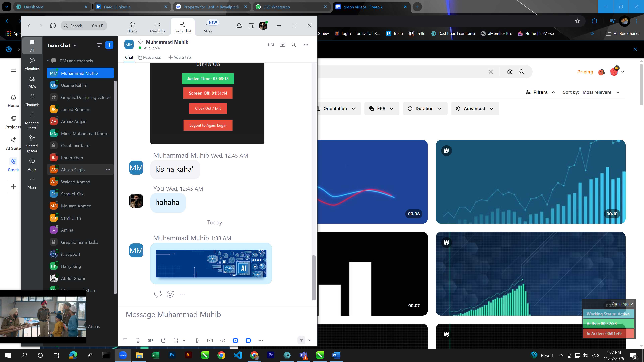Click the filter chats icon in Team Chat
644x362 pixels.
(x=99, y=45)
